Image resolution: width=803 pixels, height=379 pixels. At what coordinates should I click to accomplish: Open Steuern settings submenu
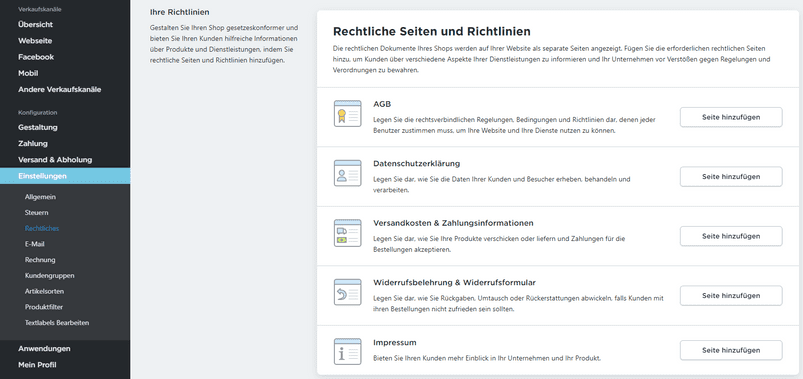(x=36, y=213)
